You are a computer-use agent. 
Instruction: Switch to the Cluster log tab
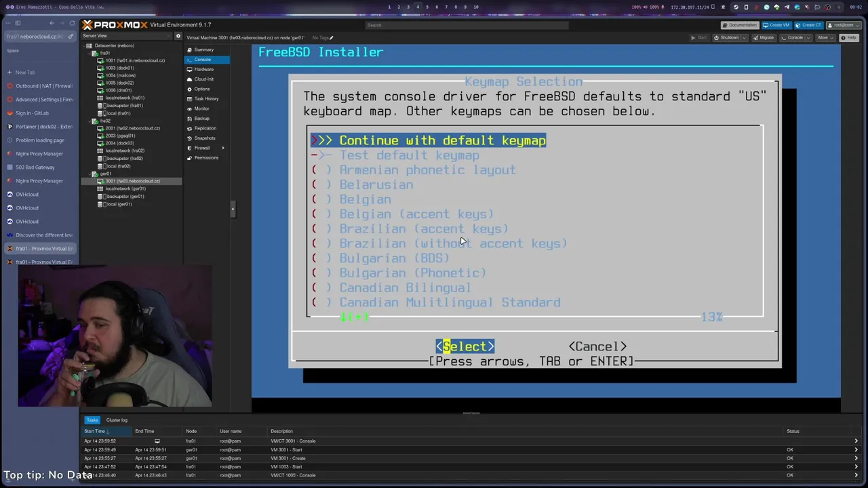tap(117, 420)
